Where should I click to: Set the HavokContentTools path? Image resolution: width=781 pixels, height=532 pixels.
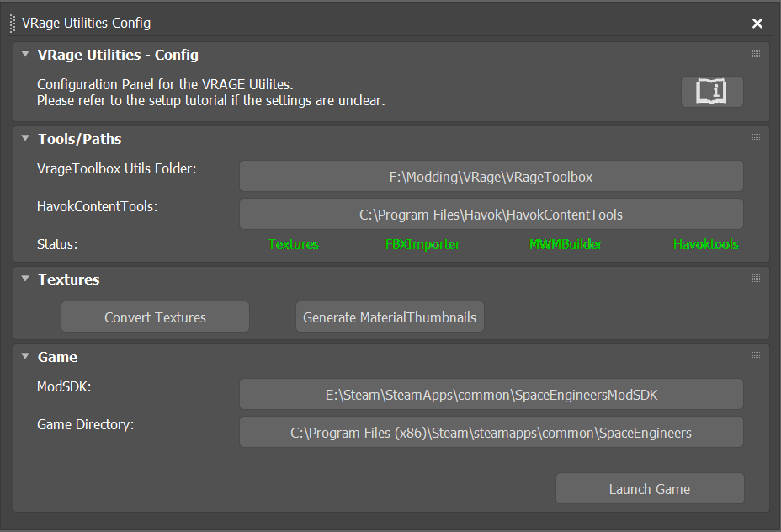pos(491,215)
